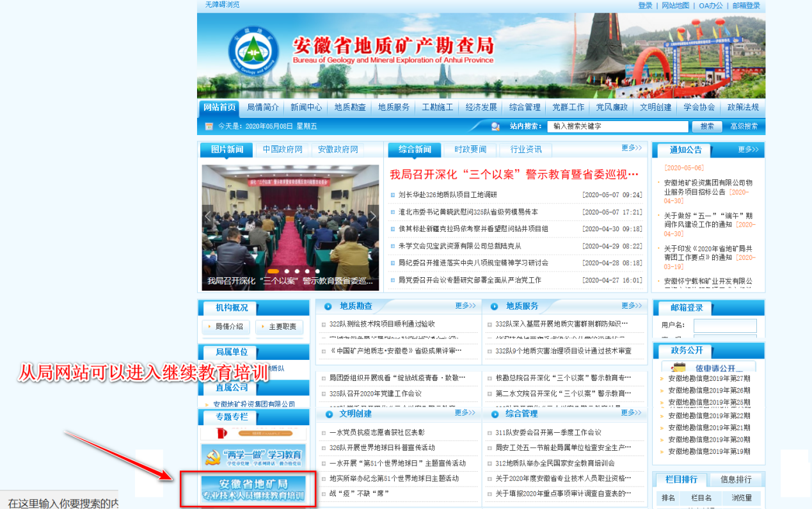This screenshot has width=812, height=509.
Task: Open the news item 刘长华赴326地质队项目工地调研
Action: pos(448,195)
